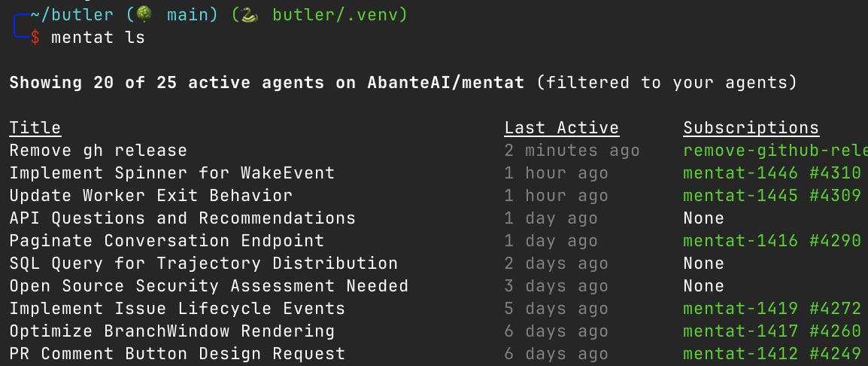The height and width of the screenshot is (366, 868).
Task: Click the Last Active column header
Action: click(561, 128)
